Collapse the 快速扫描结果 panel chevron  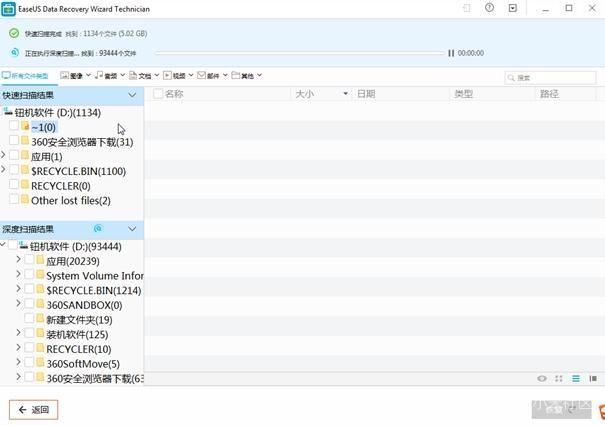point(132,95)
